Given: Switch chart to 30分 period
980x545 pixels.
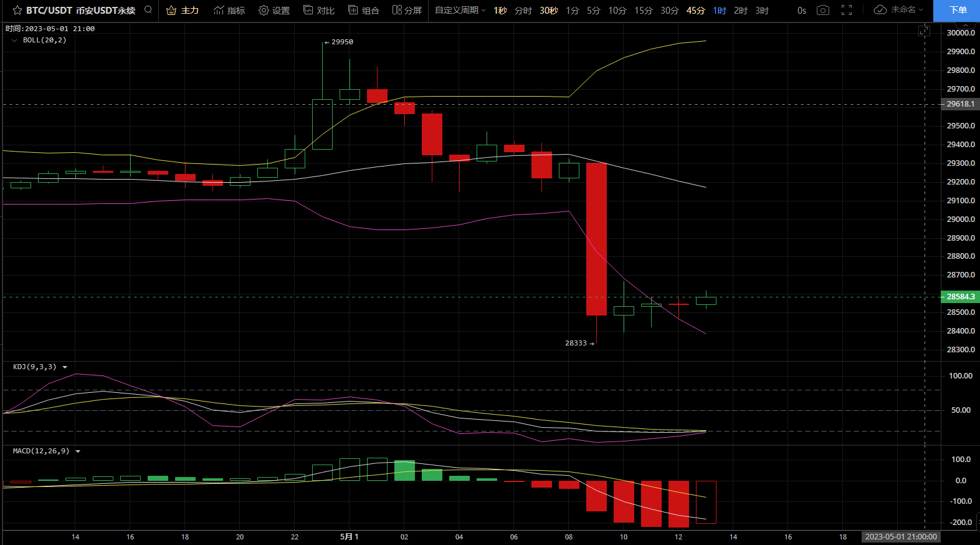Looking at the screenshot, I should point(670,11).
